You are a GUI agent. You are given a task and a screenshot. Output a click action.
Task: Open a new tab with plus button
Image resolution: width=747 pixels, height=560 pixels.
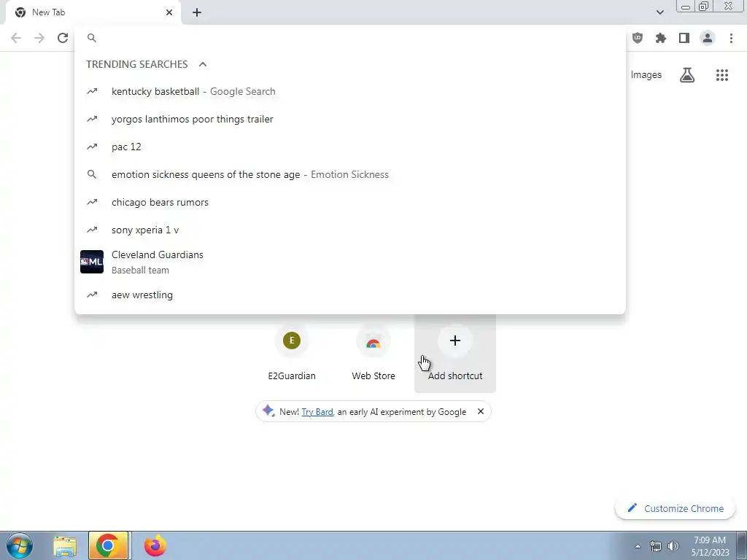197,12
